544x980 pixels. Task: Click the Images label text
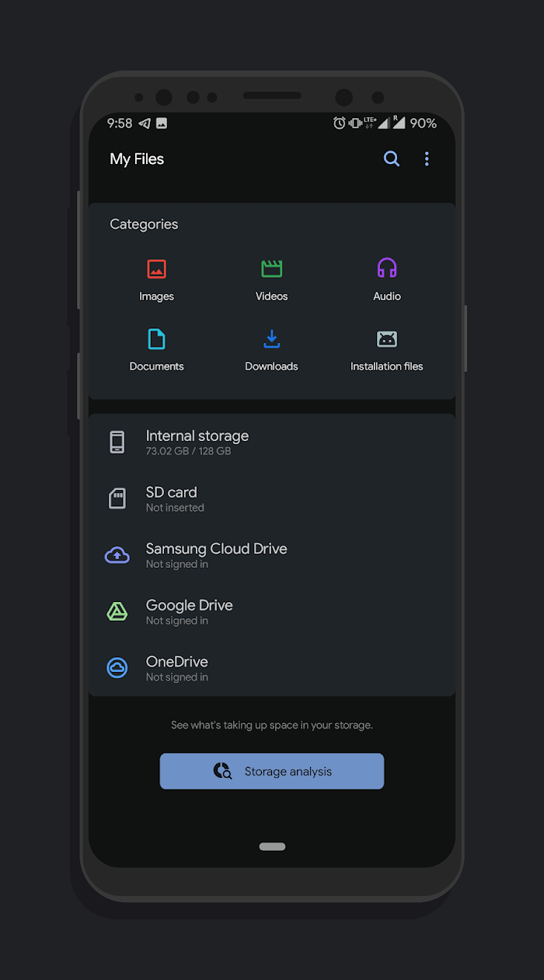pos(156,296)
